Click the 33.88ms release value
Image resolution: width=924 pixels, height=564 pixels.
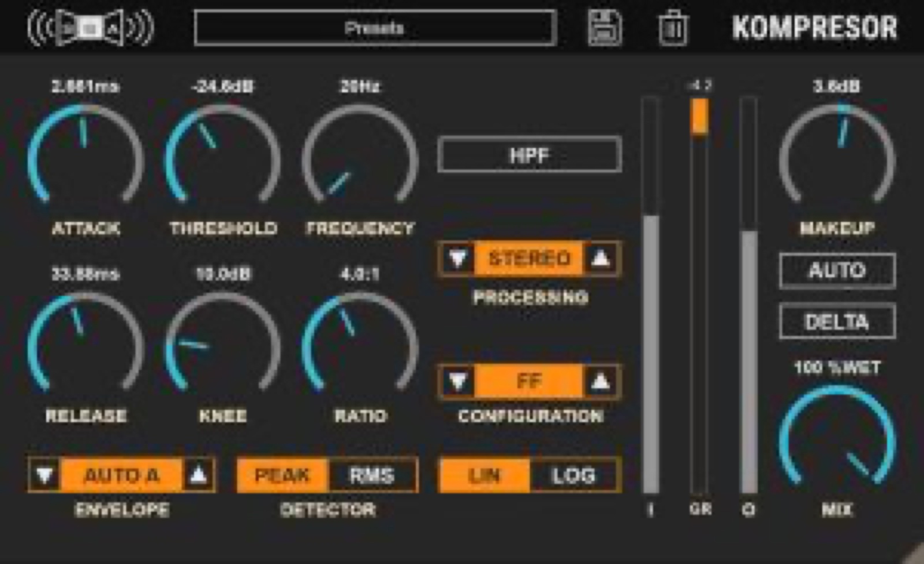85,273
